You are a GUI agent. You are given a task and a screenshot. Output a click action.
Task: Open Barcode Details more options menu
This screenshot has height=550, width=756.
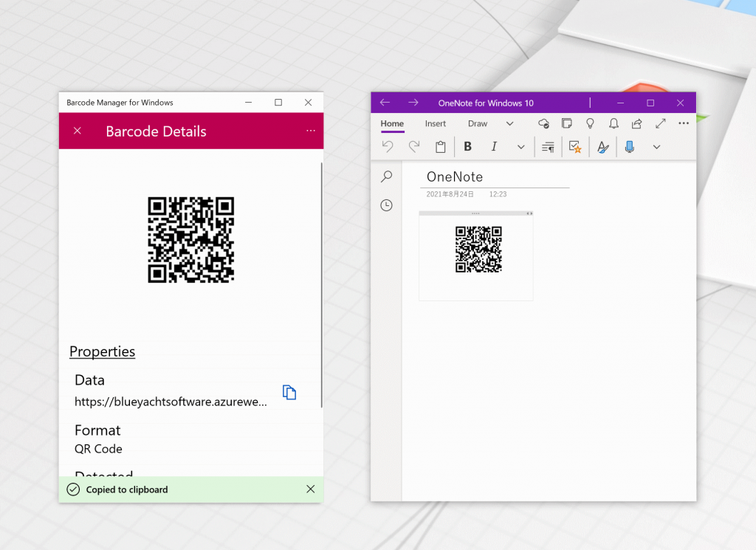click(x=311, y=131)
